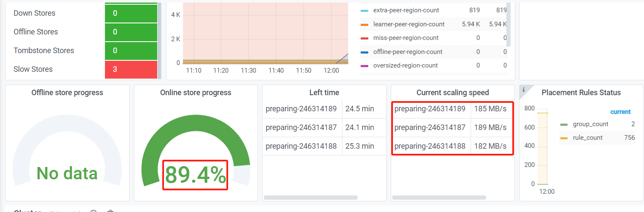Open the learner-peer-region-count orange color swatch
This screenshot has height=212, width=644.
364,25
